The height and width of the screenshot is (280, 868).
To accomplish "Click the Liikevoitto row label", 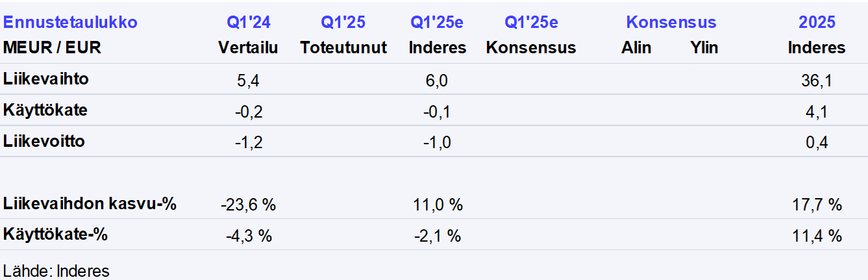I will coord(44,141).
